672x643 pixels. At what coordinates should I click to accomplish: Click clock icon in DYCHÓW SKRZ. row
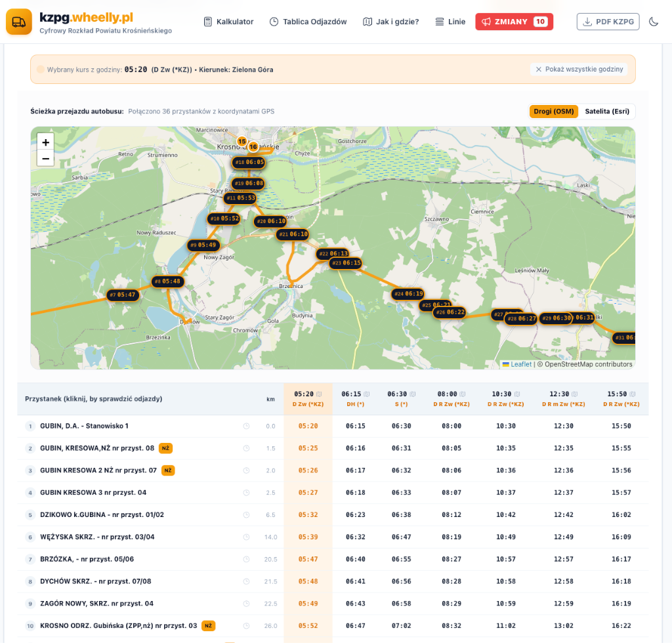[x=246, y=582]
